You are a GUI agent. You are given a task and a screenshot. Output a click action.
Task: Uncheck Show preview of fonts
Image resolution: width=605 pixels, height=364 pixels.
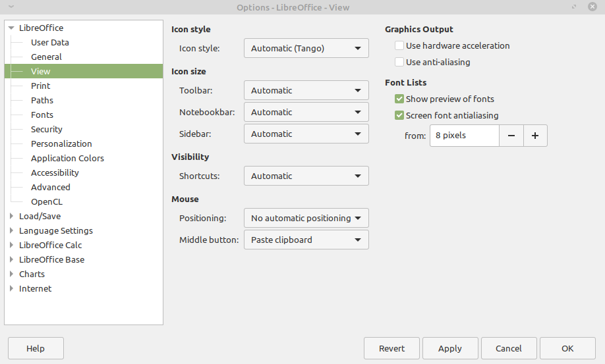click(x=399, y=99)
